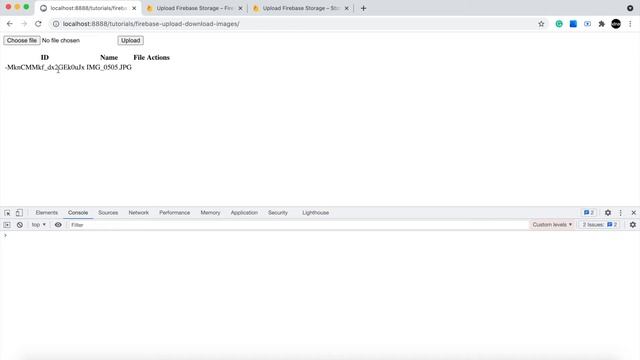Switch to the Elements tab
640x360 pixels.
pyautogui.click(x=47, y=213)
